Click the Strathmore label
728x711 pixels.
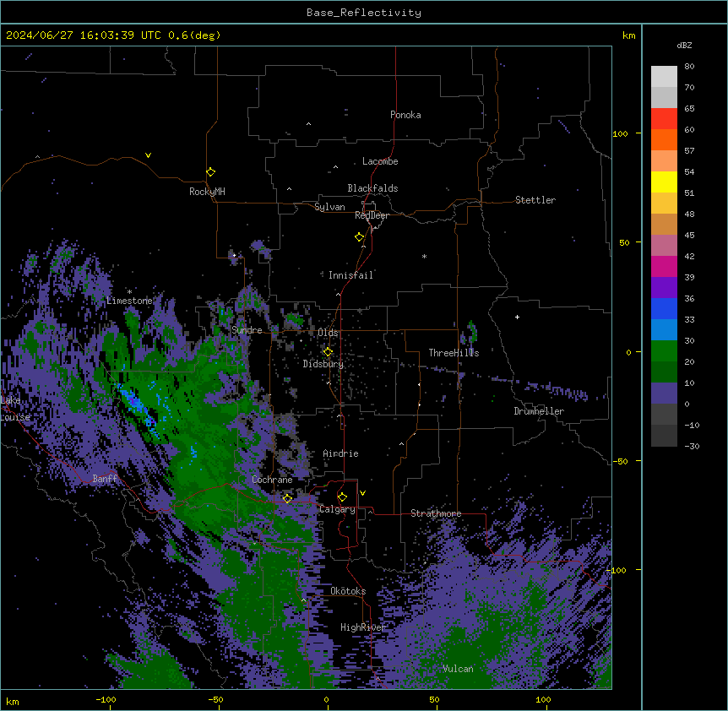pos(436,513)
